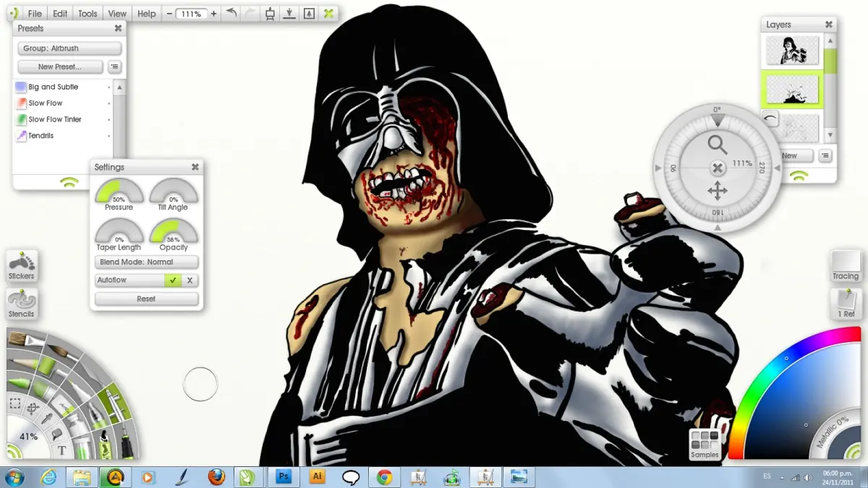868x488 pixels.
Task: Open the color Samples panel
Action: click(705, 444)
